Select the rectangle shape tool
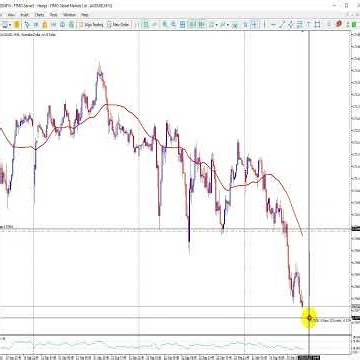The width and height of the screenshot is (360, 360). pos(317,25)
